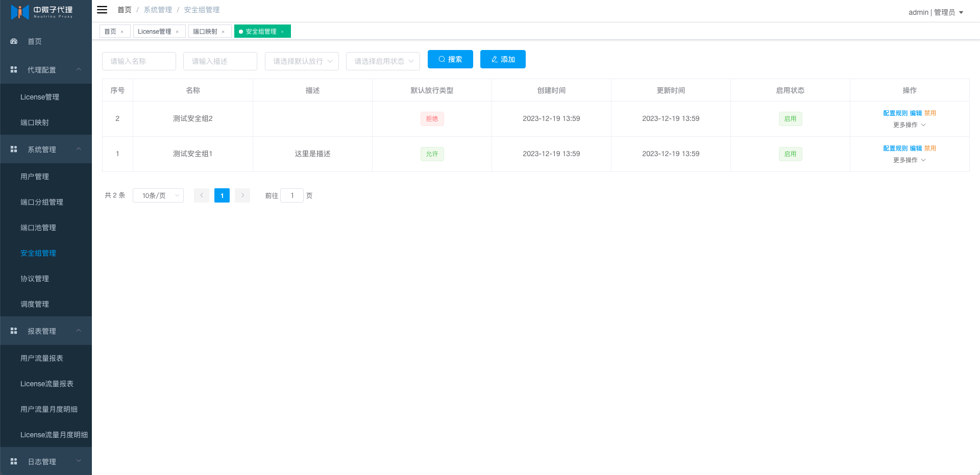Open 请选择默认放行 dropdown
This screenshot has width=980, height=475.
(302, 61)
